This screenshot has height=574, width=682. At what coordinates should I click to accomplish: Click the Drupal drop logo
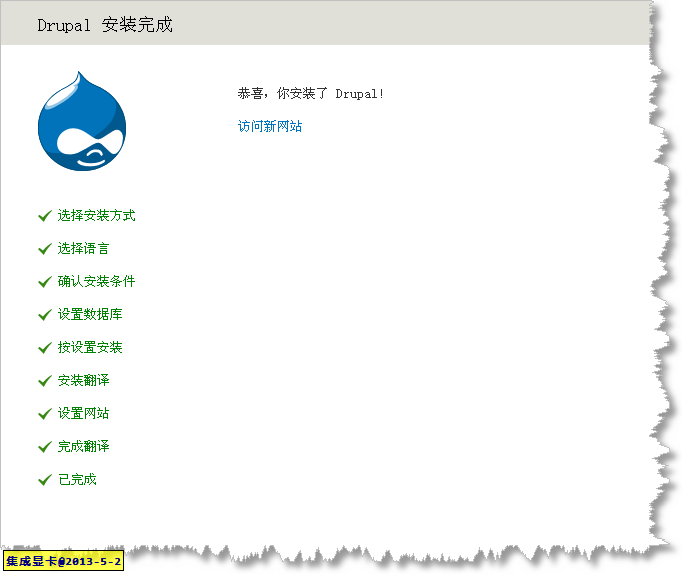coord(82,121)
